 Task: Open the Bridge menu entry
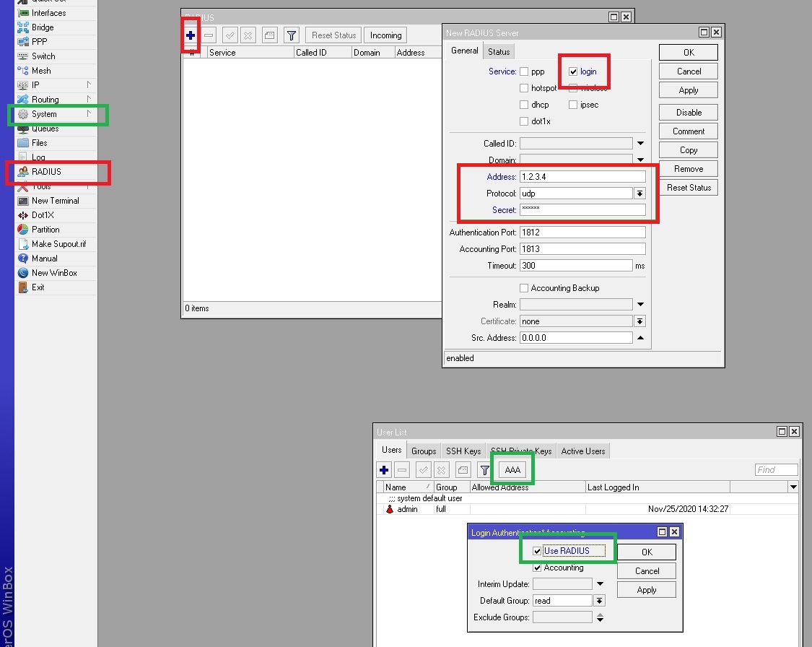click(x=56, y=27)
